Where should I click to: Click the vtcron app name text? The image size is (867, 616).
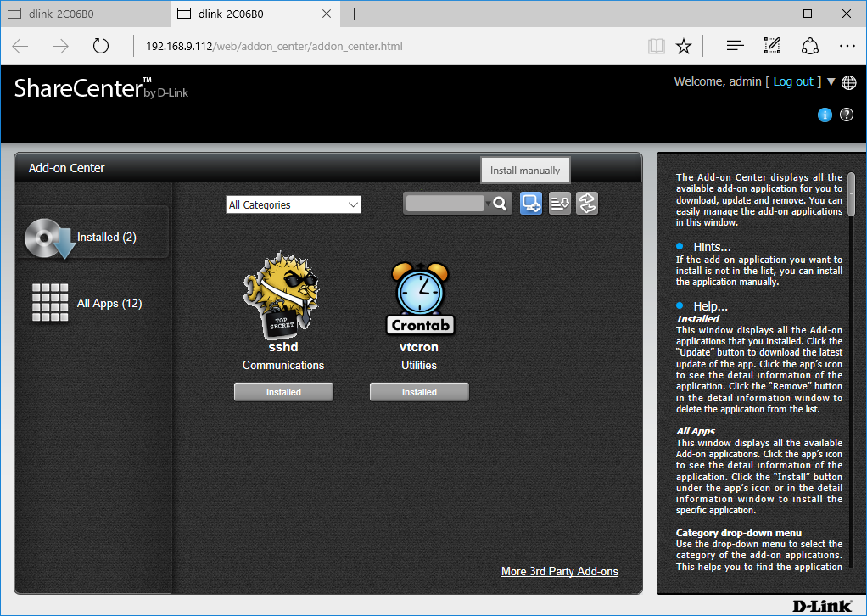418,347
